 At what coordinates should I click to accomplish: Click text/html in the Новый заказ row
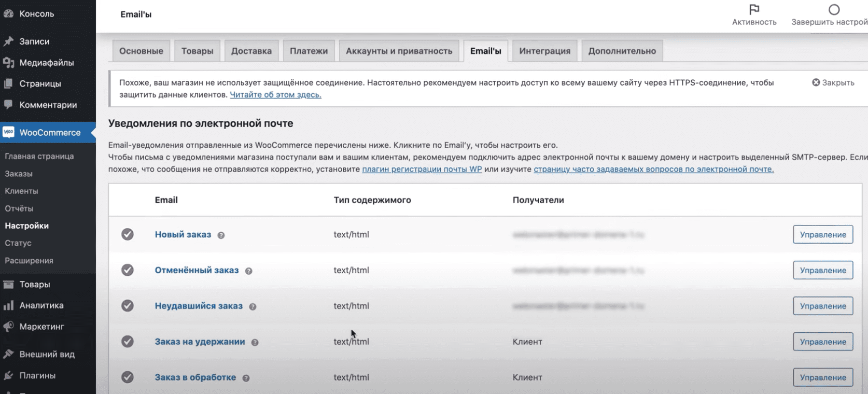(x=352, y=234)
